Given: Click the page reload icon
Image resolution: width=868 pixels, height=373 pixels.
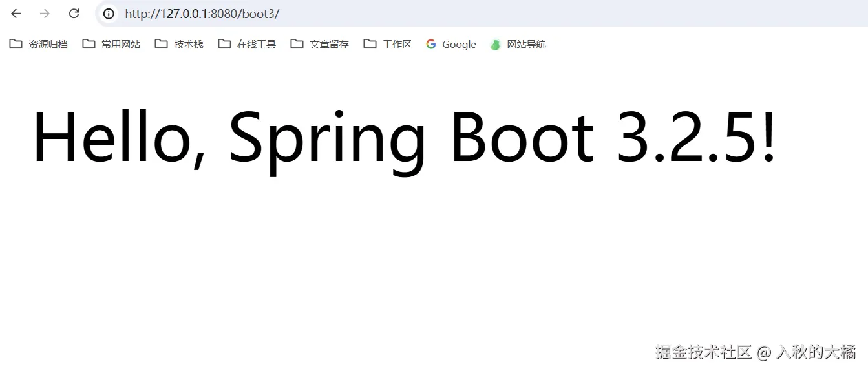Looking at the screenshot, I should (x=74, y=13).
